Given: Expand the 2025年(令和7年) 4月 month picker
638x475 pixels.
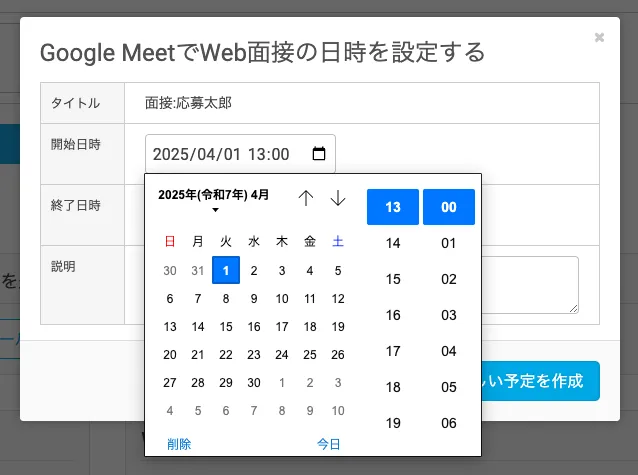Looking at the screenshot, I should point(214,200).
